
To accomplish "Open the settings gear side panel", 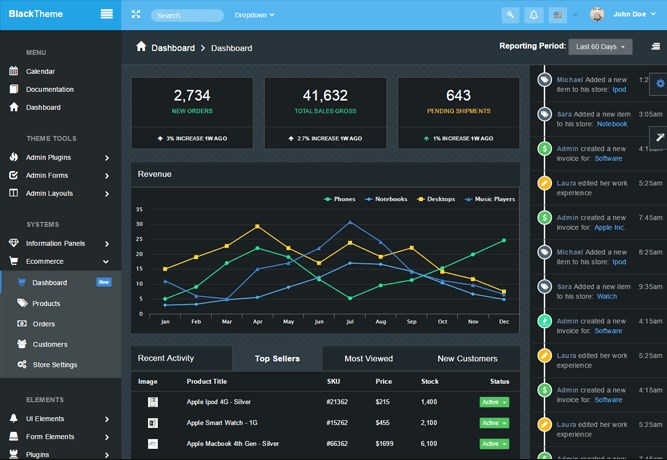I will coord(659,83).
